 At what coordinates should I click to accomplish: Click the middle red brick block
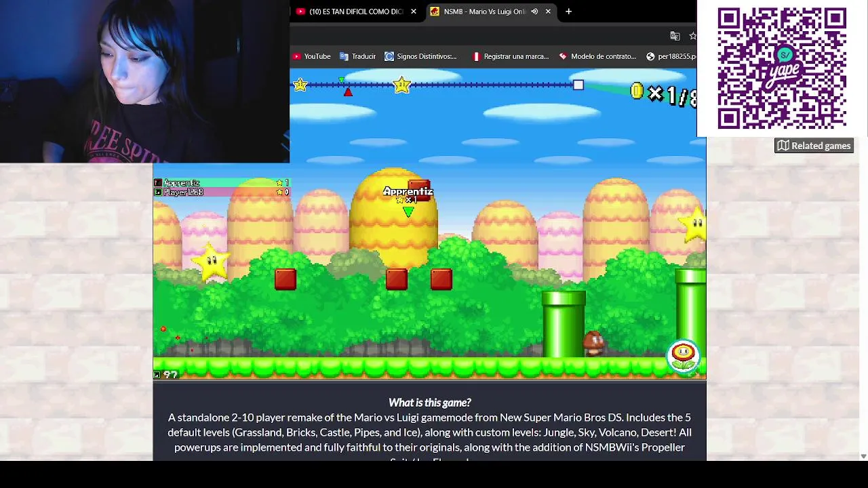point(397,279)
